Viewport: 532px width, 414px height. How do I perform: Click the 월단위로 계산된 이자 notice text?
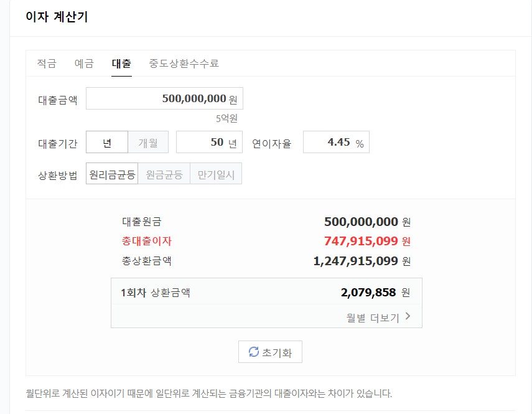click(208, 393)
